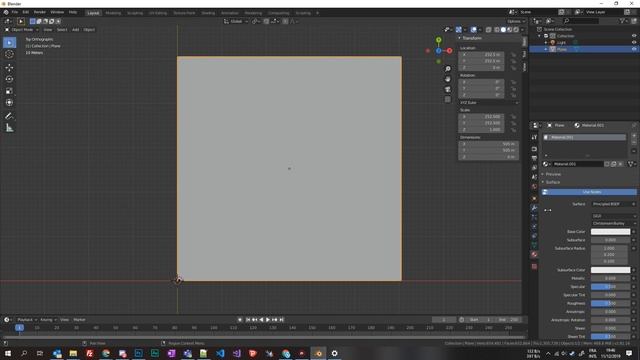Click the Subsurface Color swatch
The image size is (640, 360).
coord(610,270)
